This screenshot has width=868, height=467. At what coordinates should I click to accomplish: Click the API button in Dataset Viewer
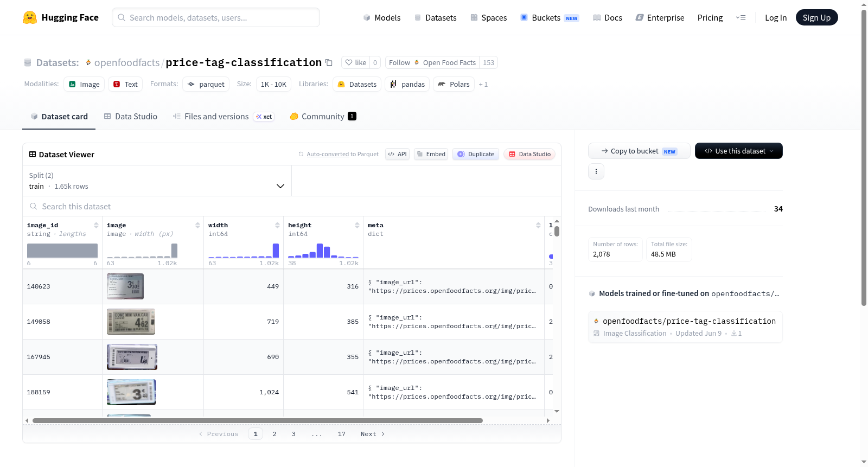(397, 154)
